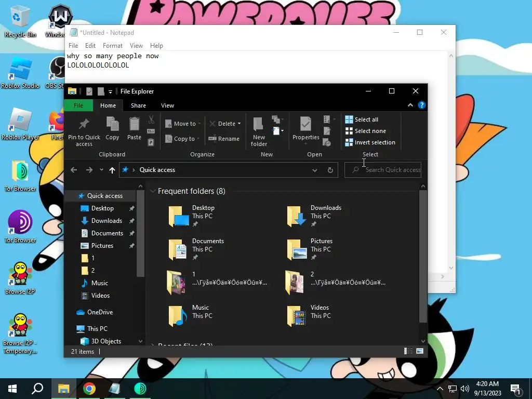Click the main pane vertical scrollbar
This screenshot has height=399, width=532.
pyautogui.click(x=423, y=256)
